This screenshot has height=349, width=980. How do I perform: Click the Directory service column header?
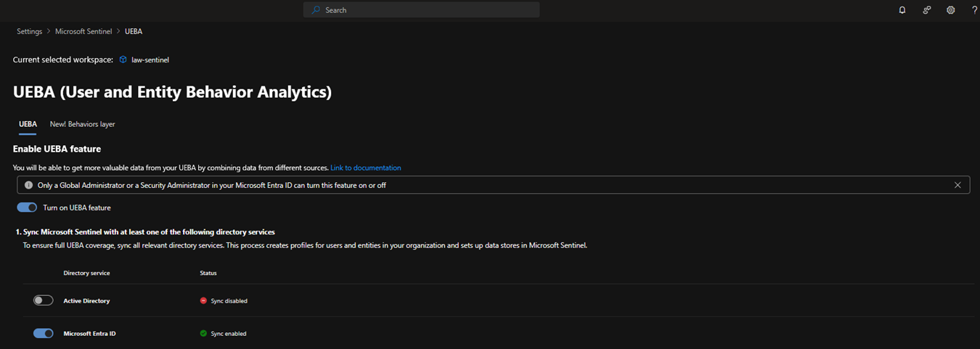[86, 273]
